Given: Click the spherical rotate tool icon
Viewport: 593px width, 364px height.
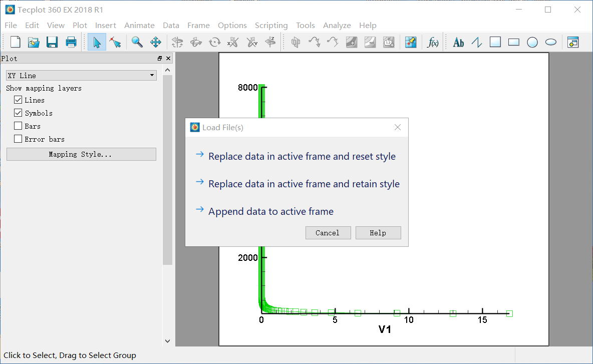Looking at the screenshot, I should point(177,42).
